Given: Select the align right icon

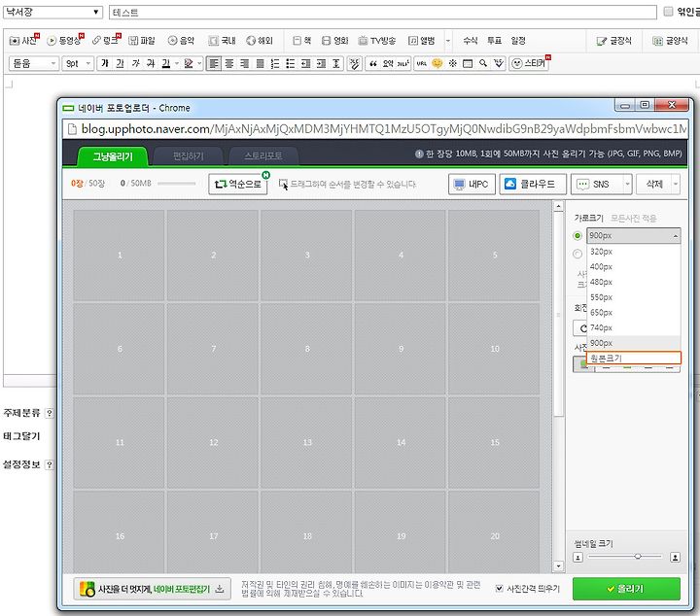Looking at the screenshot, I should click(x=244, y=64).
